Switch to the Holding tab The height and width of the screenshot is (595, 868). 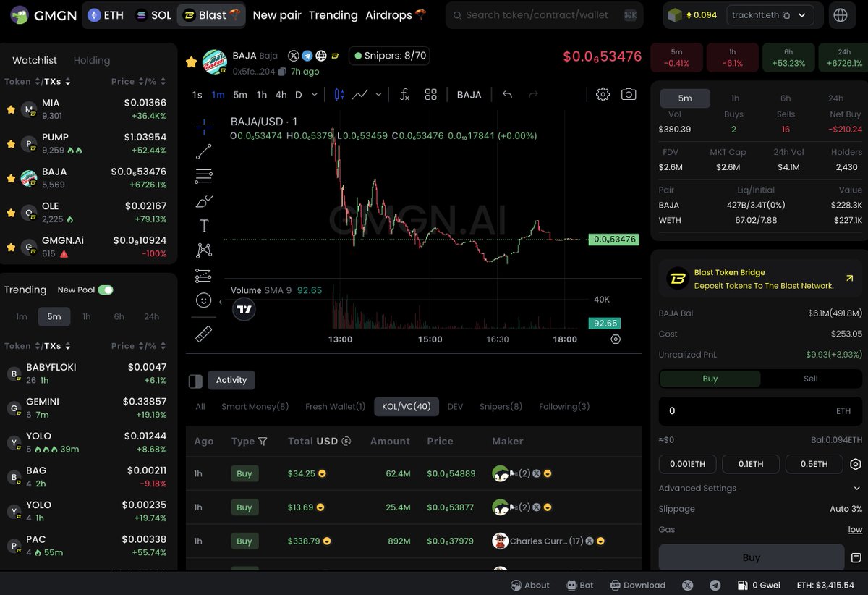point(92,61)
